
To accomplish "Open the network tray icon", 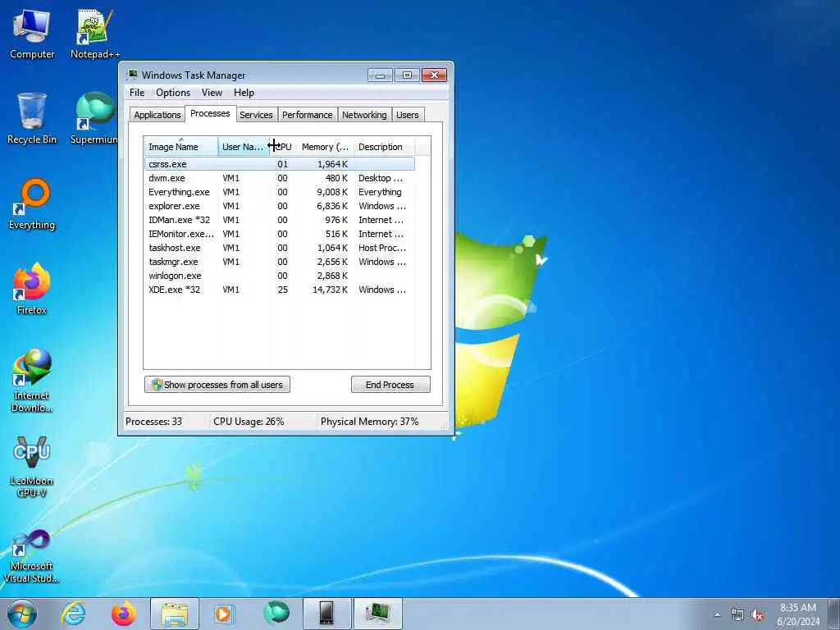I will (x=737, y=614).
